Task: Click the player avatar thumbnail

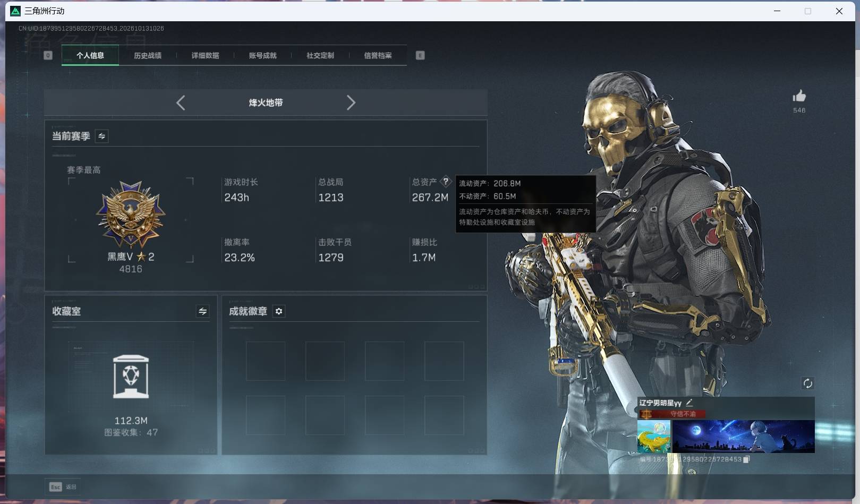Action: pyautogui.click(x=654, y=437)
